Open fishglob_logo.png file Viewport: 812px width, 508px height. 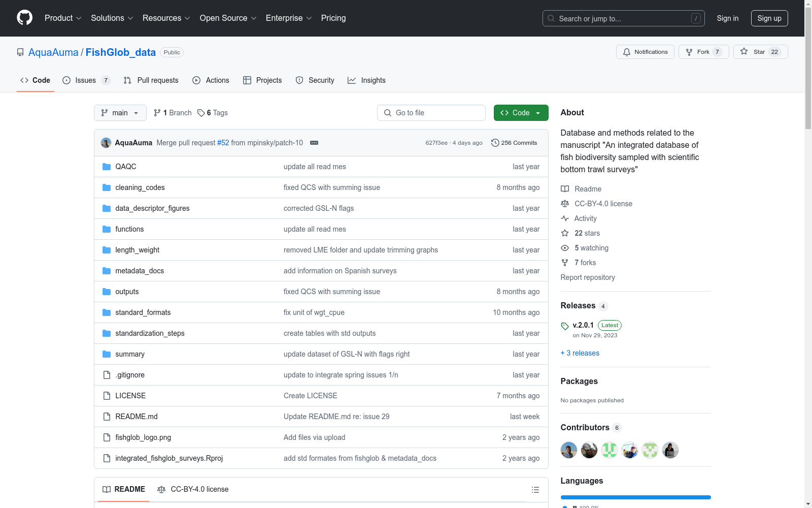pyautogui.click(x=143, y=437)
